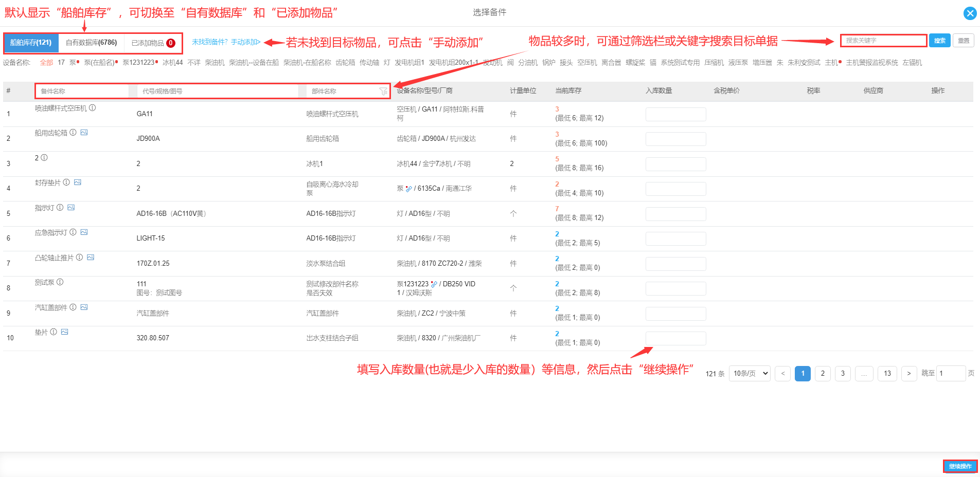Go to page 3
The image size is (980, 477).
point(843,374)
